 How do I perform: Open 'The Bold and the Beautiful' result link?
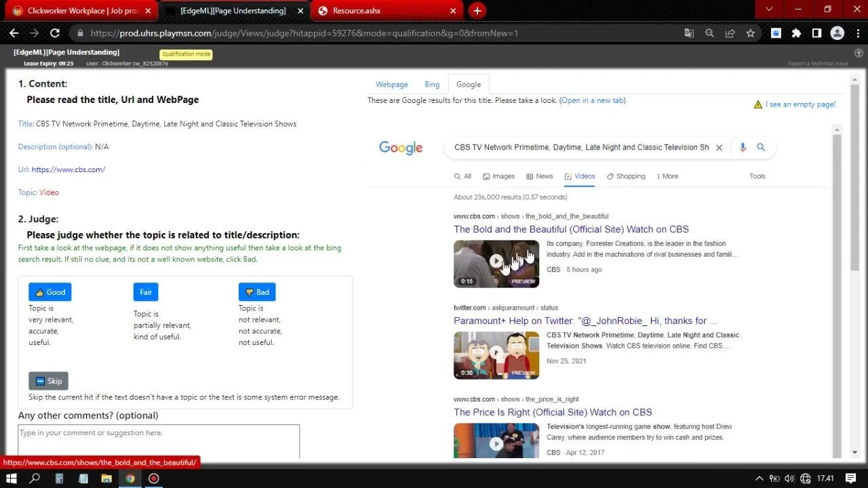coord(571,229)
